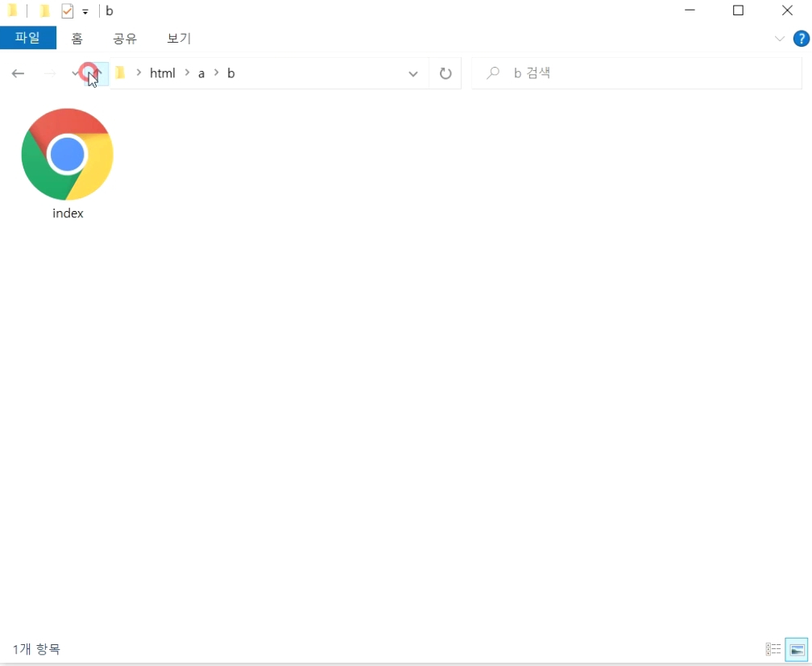Customize Quick Access Toolbar dropdown
The image size is (812, 666).
point(85,11)
